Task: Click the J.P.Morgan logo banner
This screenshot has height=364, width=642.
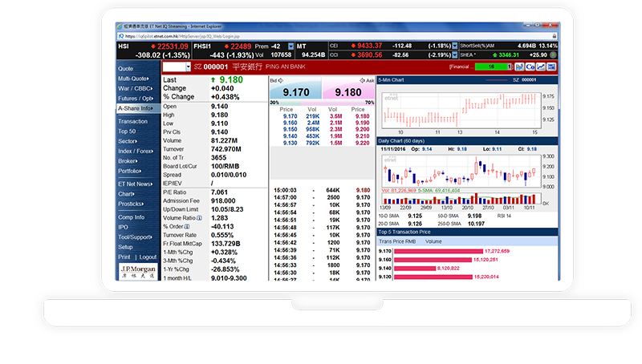Action: point(138,271)
